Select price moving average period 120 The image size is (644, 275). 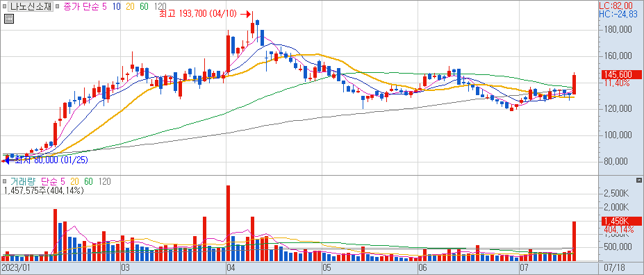point(160,7)
